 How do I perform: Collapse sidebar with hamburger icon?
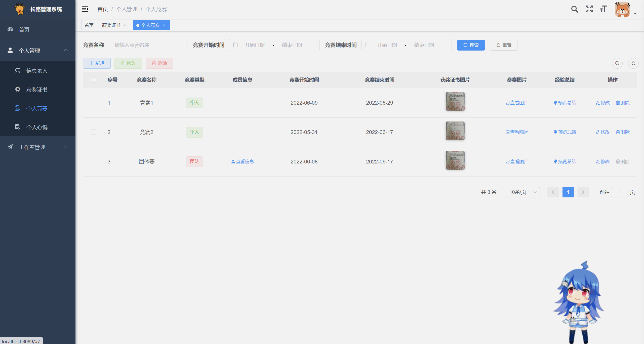pyautogui.click(x=85, y=9)
